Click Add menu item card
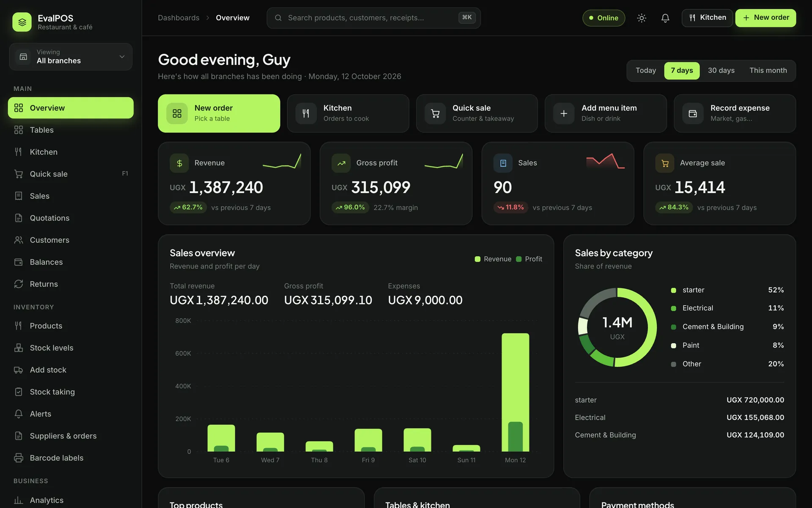This screenshot has width=812, height=508. [x=606, y=113]
